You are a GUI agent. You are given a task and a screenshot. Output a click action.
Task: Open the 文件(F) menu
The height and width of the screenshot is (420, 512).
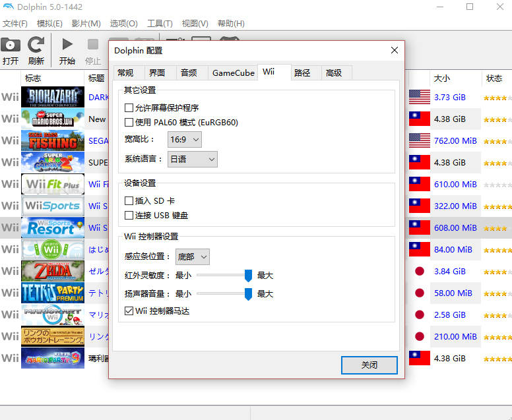click(x=15, y=24)
